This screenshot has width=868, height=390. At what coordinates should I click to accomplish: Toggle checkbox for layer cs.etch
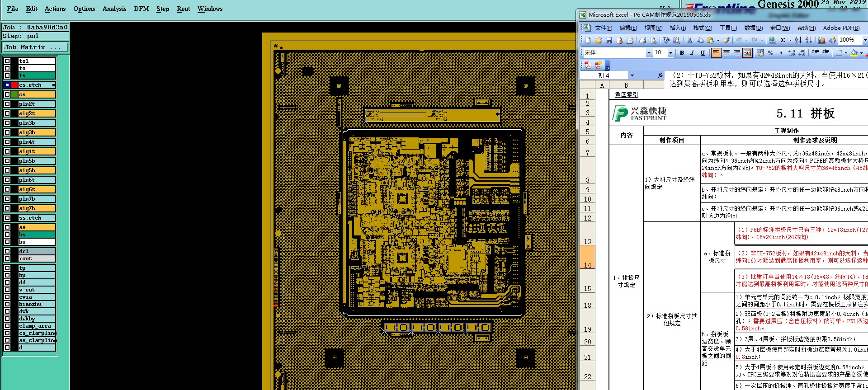7,85
